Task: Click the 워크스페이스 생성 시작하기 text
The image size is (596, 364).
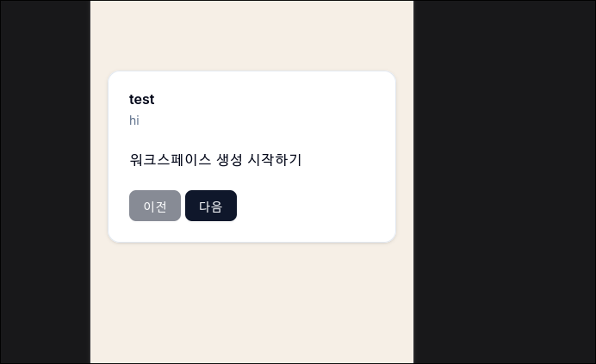Action: 215,159
